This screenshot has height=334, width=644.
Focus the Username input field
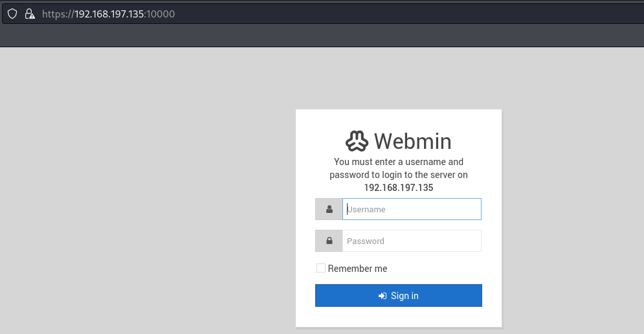412,209
